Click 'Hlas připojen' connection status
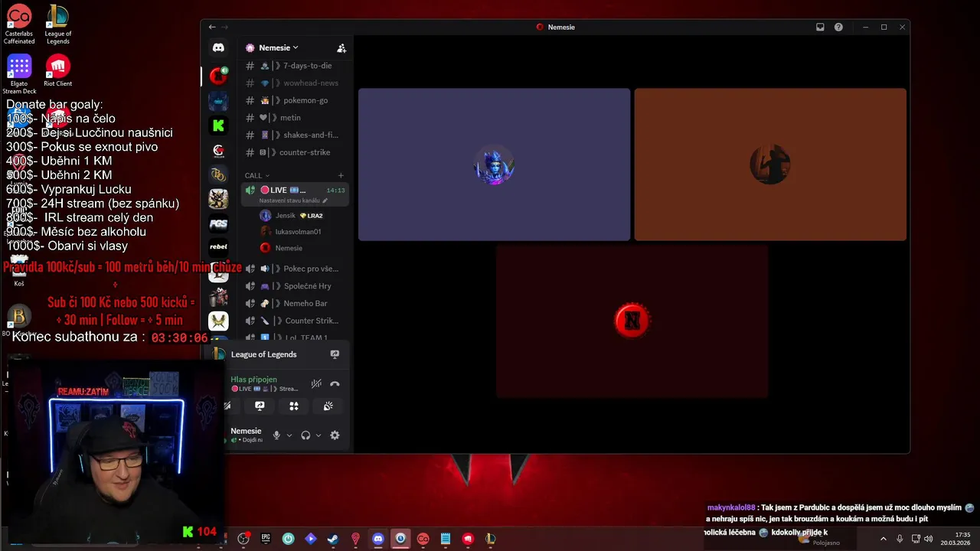980x551 pixels. (x=253, y=380)
